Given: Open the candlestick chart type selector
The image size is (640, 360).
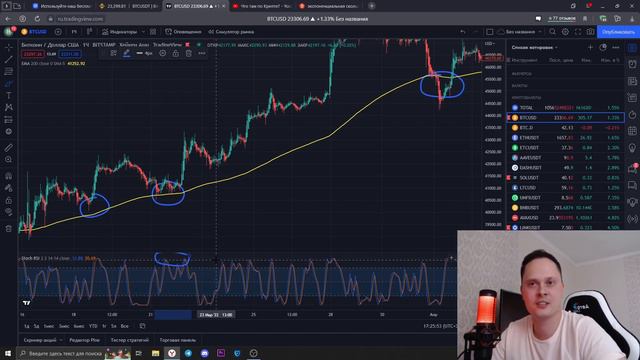Looking at the screenshot, I should pos(89,32).
